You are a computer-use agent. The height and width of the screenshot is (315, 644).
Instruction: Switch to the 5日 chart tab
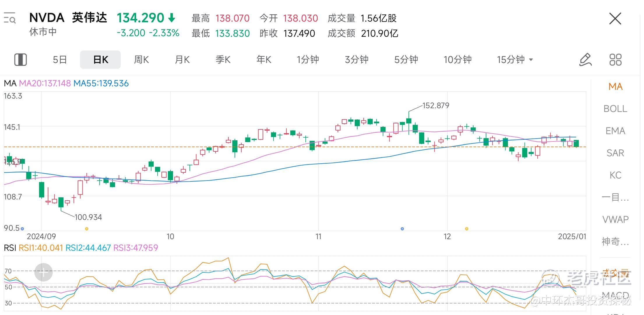[60, 60]
